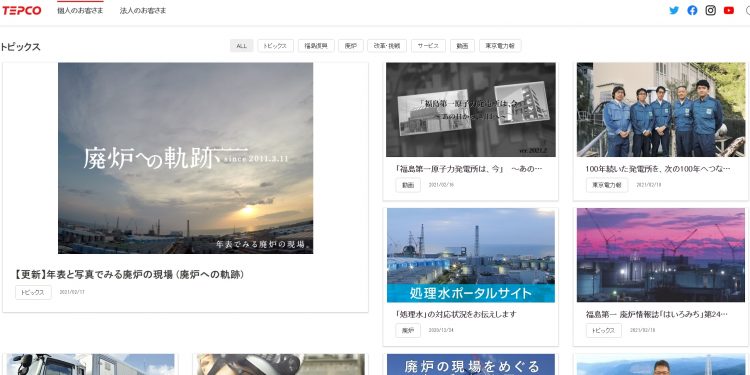Open the YouTube icon in header
Viewport: 750px width, 375px height.
click(x=729, y=11)
